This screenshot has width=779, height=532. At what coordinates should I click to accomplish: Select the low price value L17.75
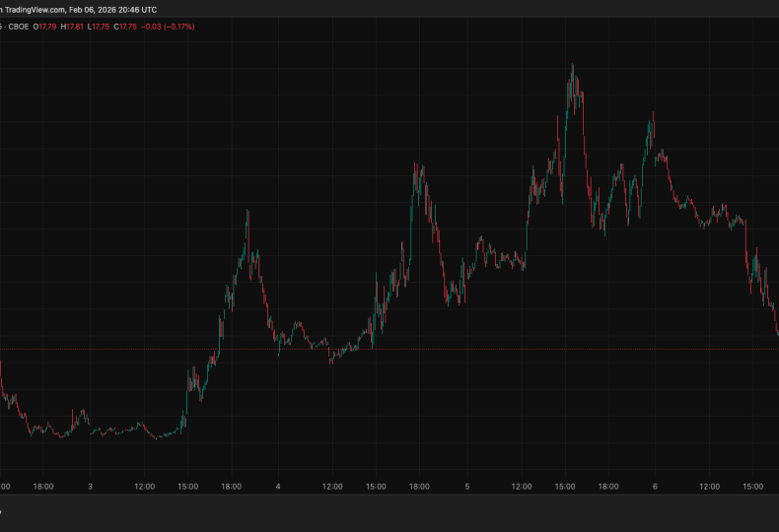pos(99,26)
